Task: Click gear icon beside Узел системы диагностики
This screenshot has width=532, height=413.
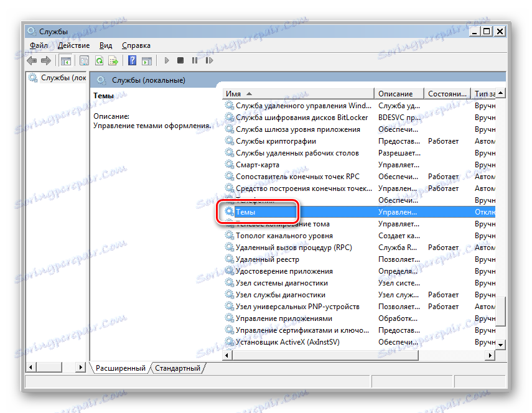Action: 230,283
